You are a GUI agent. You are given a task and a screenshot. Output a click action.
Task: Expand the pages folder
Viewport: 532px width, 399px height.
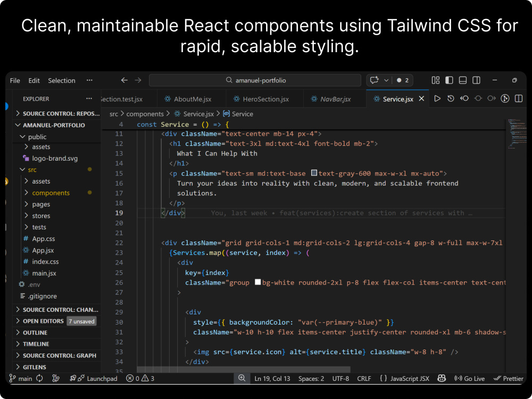point(57,204)
